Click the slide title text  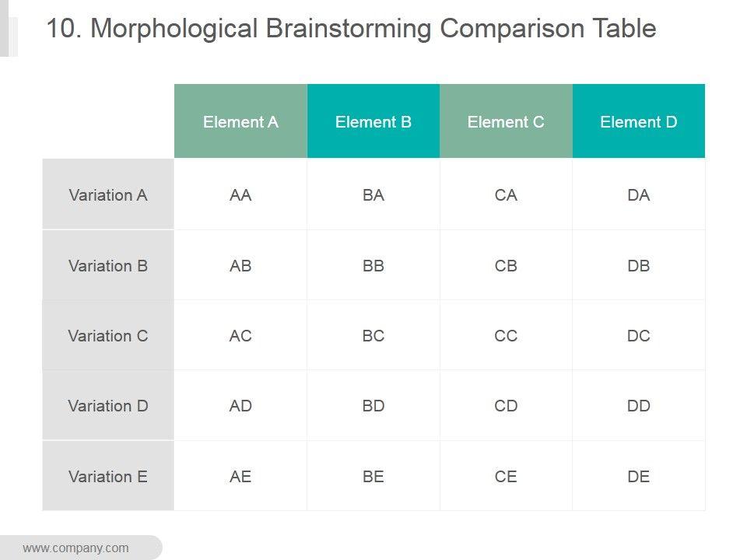(x=351, y=29)
